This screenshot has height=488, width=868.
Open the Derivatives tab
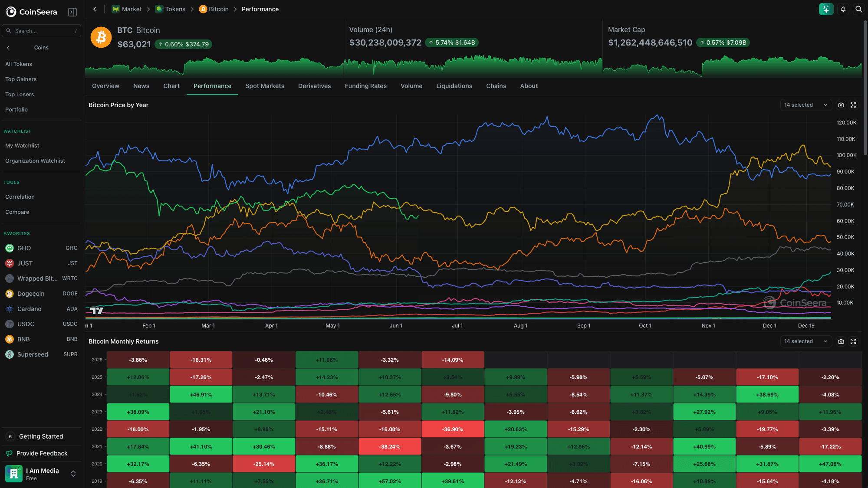315,86
